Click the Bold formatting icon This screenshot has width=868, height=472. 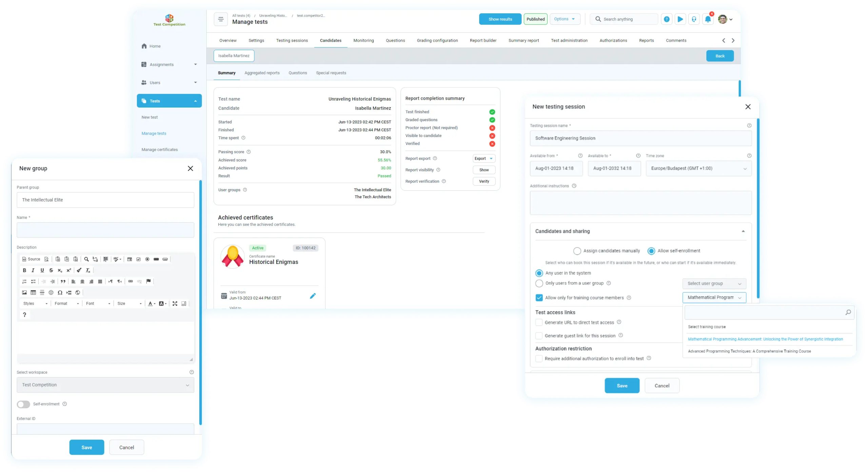tap(24, 270)
